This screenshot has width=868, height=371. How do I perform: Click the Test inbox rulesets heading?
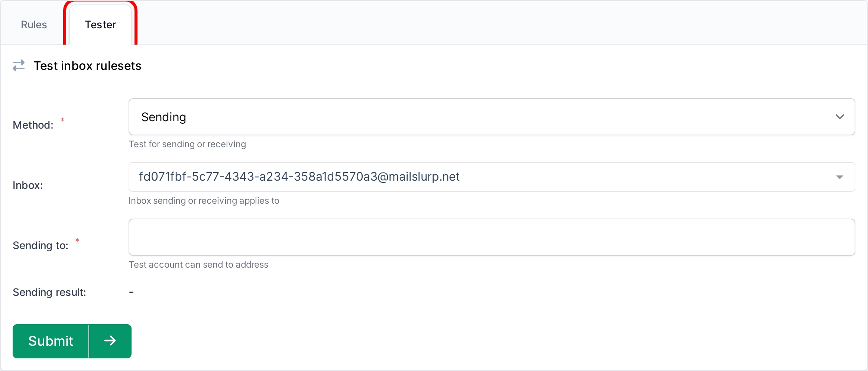(x=87, y=66)
